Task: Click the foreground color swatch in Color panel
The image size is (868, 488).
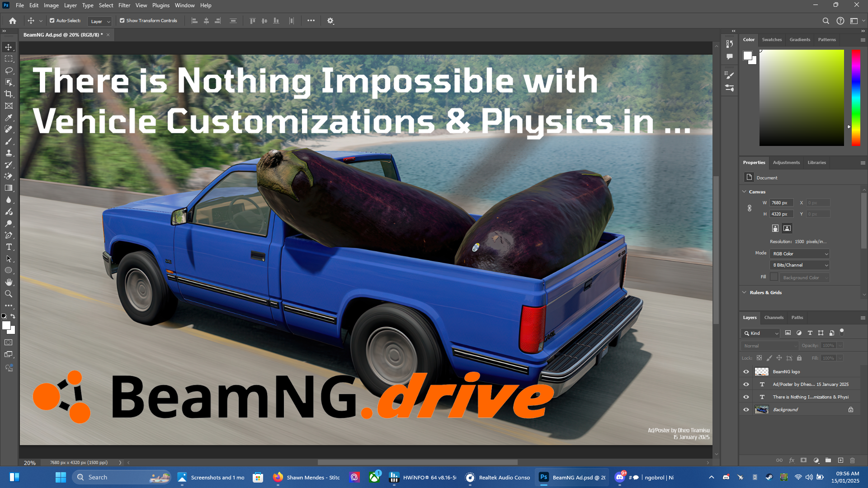Action: pos(747,56)
